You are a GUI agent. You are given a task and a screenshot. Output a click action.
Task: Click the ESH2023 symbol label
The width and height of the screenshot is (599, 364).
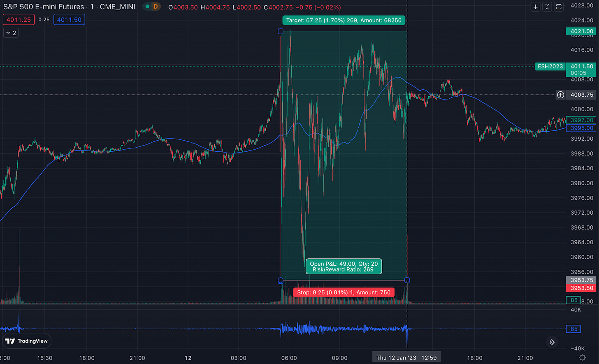550,66
